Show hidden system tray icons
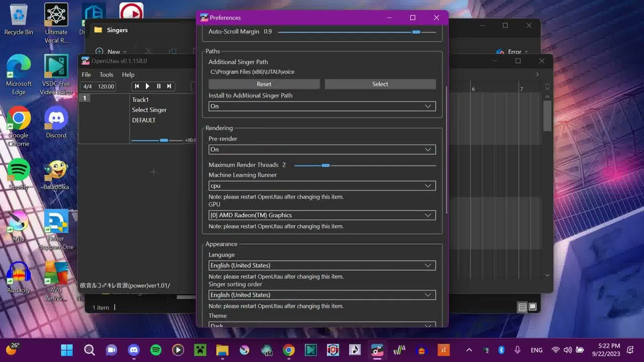Screen dimensions: 644x362 tap(469, 349)
